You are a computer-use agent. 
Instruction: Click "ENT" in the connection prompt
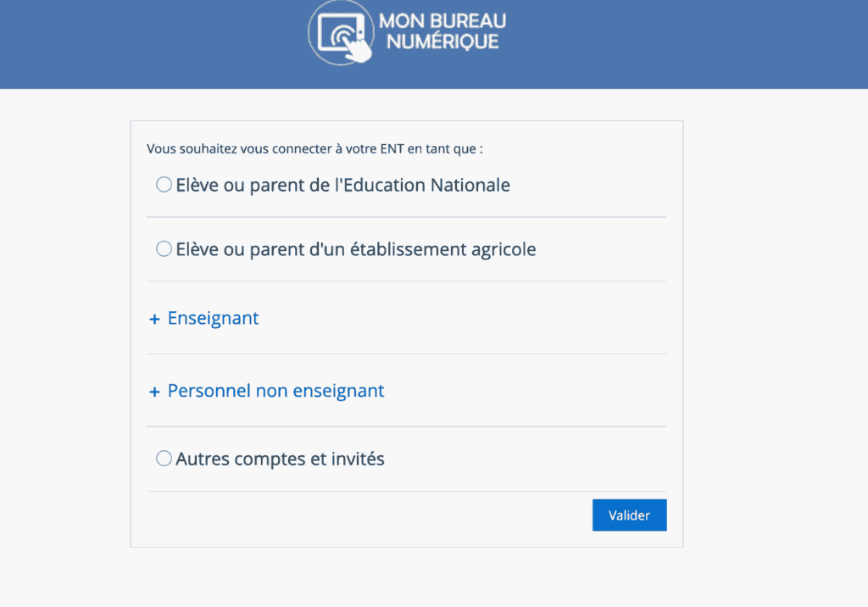pos(392,149)
